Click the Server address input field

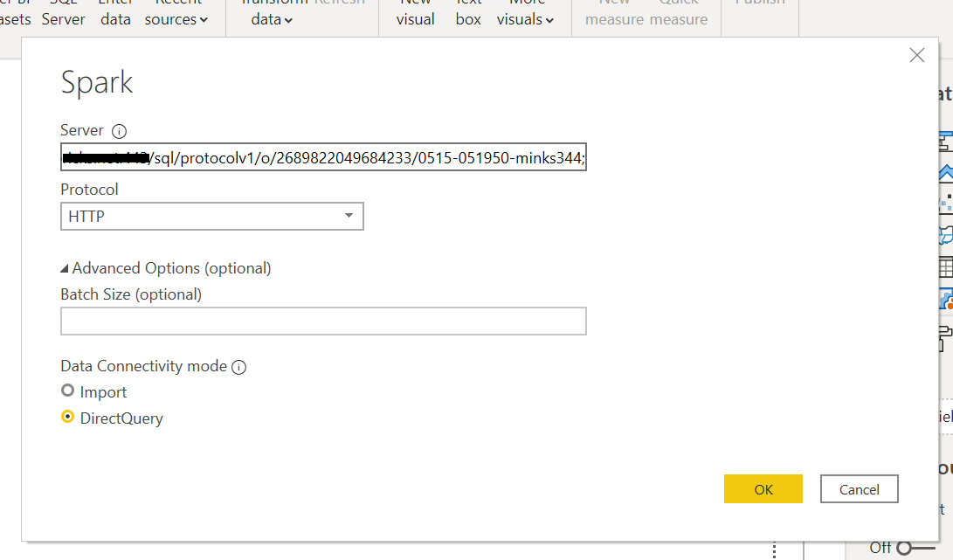coord(323,157)
